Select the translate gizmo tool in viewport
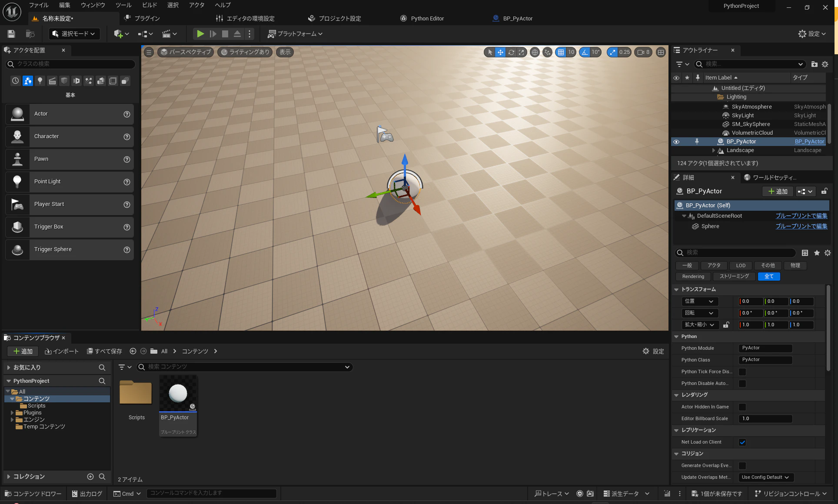This screenshot has height=504, width=838. click(x=501, y=52)
